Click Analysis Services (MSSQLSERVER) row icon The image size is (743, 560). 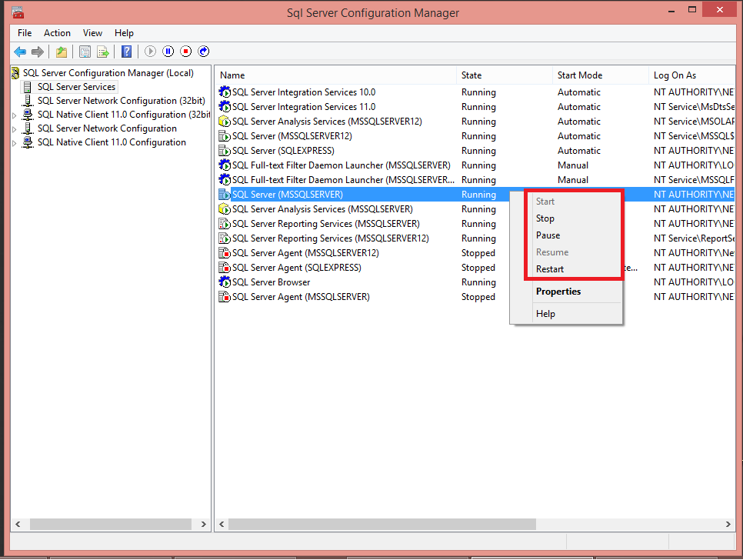point(225,209)
